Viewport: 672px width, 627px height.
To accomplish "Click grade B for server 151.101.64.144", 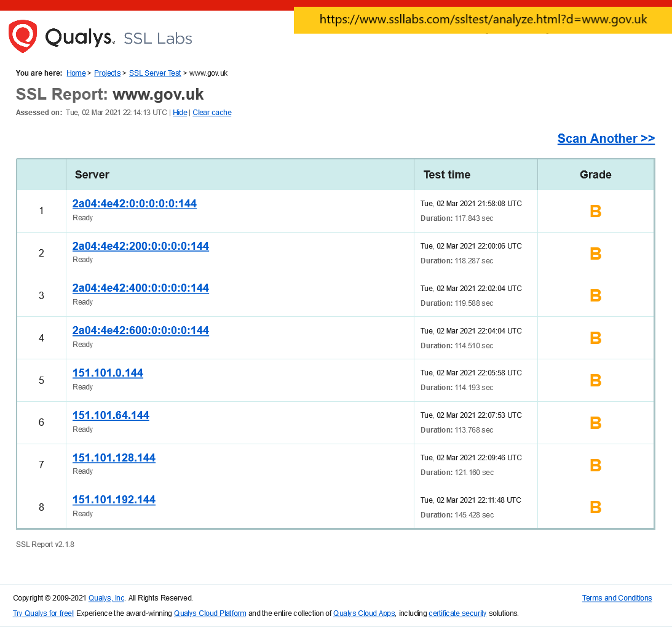I will [596, 423].
